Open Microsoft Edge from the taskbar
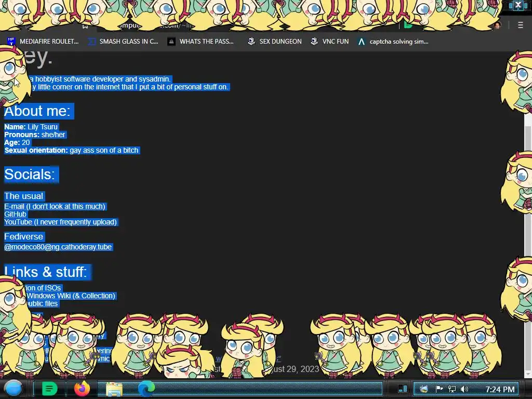Screen dimensions: 532x399 [146, 389]
